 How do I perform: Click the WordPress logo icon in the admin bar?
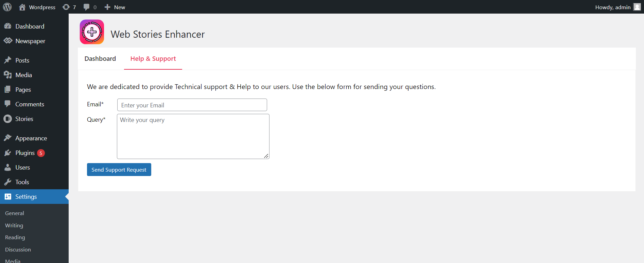coord(7,7)
